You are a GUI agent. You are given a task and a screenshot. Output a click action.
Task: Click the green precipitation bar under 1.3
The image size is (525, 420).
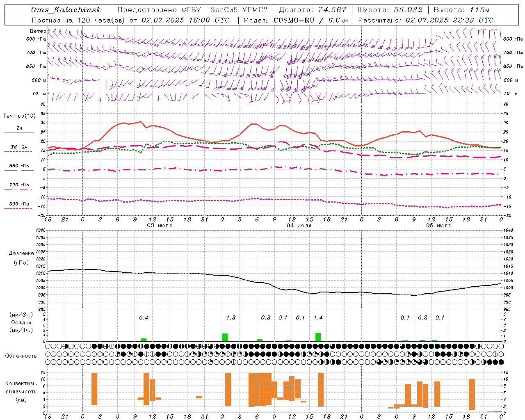(225, 337)
